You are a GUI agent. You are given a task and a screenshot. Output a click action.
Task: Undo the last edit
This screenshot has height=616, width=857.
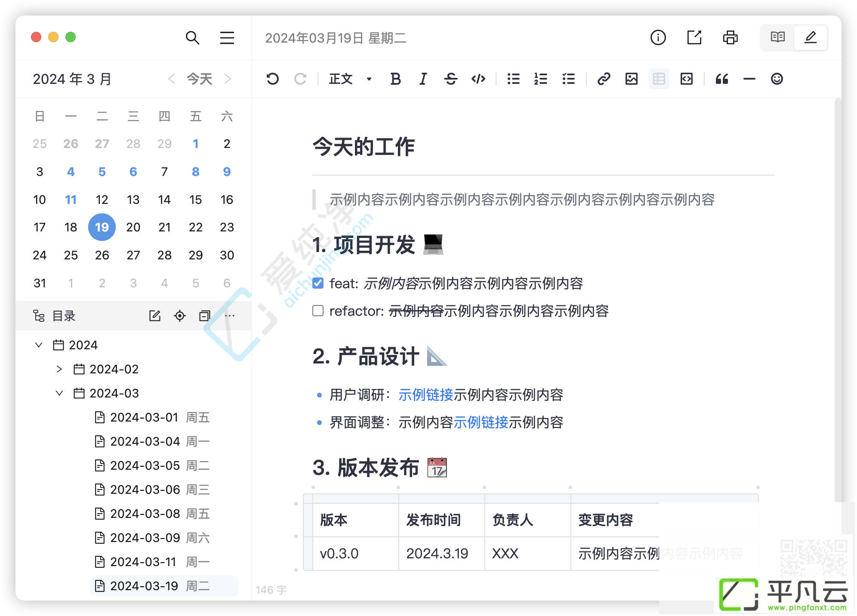tap(273, 79)
